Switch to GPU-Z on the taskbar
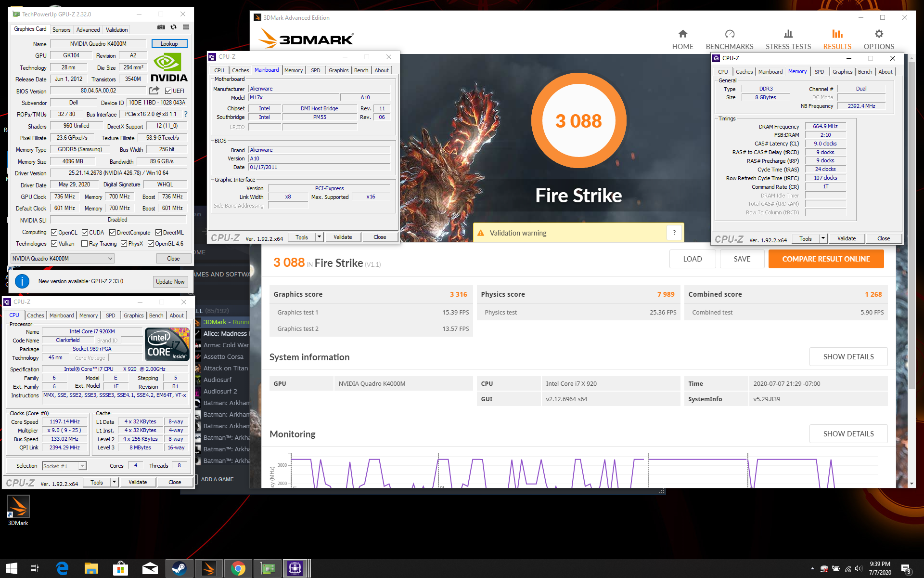Image resolution: width=924 pixels, height=578 pixels. click(x=267, y=568)
